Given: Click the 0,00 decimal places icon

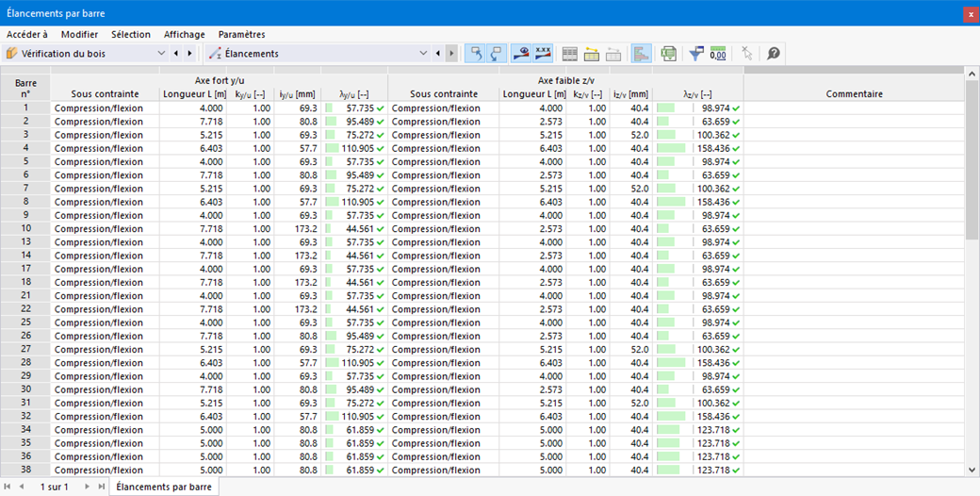Looking at the screenshot, I should pyautogui.click(x=718, y=54).
